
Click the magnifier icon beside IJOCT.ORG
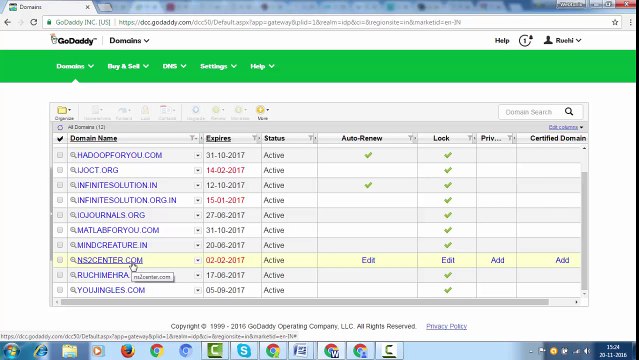click(73, 170)
